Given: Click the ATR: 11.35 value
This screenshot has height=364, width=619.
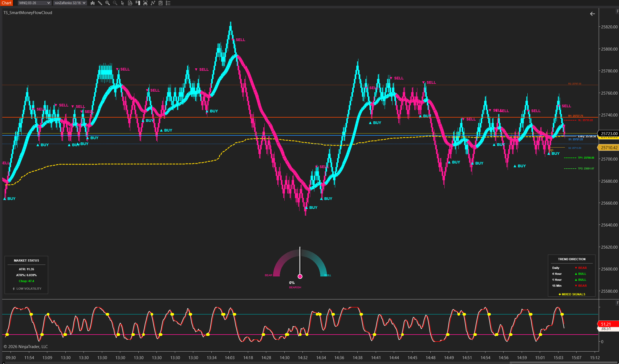Looking at the screenshot, I should click(x=26, y=269).
